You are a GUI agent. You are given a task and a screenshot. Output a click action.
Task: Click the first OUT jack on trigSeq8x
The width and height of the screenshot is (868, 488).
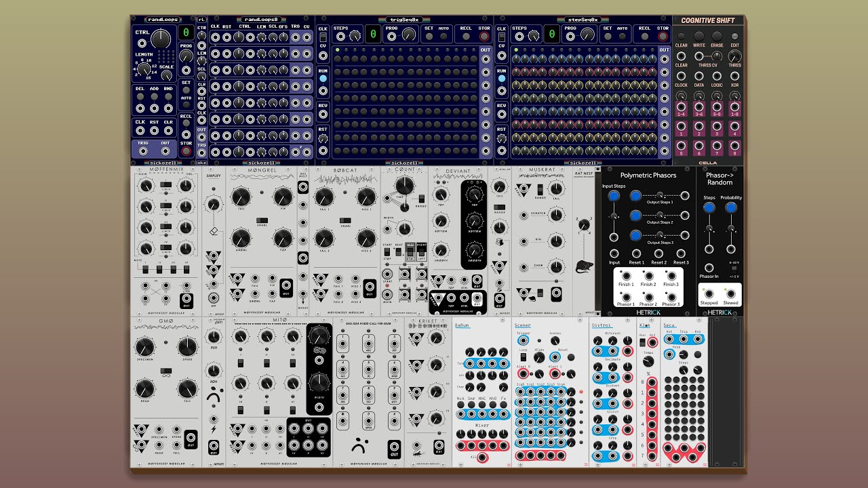click(486, 59)
